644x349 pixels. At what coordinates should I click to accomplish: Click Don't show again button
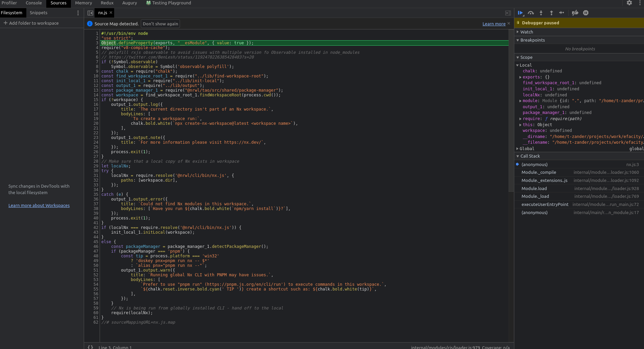tap(160, 24)
